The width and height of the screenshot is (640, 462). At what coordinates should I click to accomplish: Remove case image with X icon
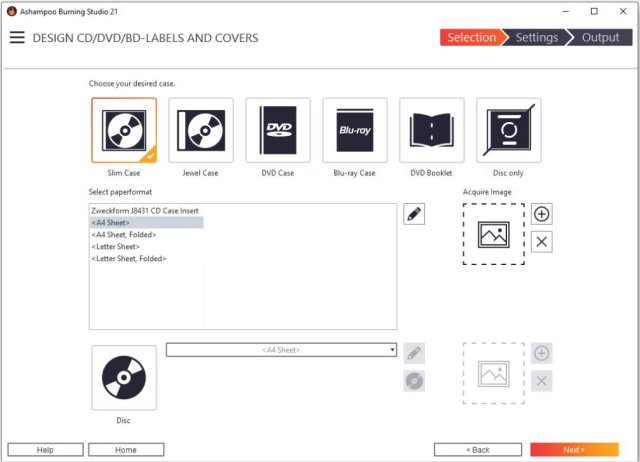coord(542,242)
